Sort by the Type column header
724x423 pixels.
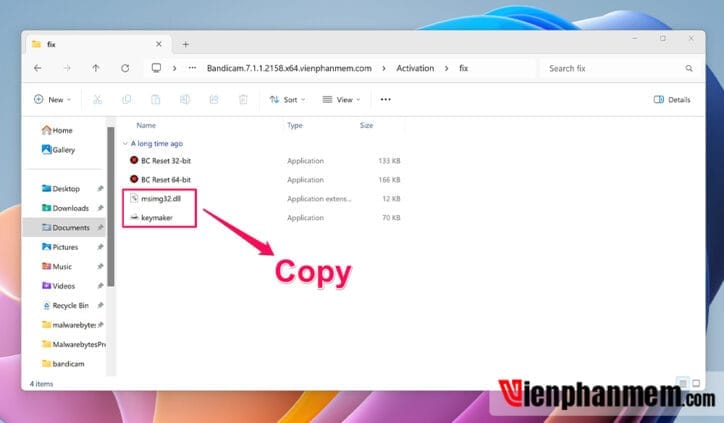pyautogui.click(x=295, y=125)
